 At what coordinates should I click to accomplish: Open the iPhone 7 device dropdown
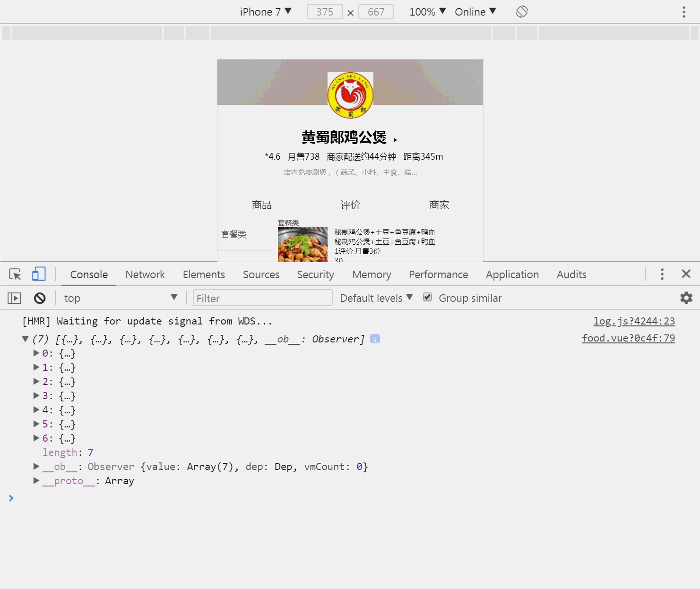266,12
